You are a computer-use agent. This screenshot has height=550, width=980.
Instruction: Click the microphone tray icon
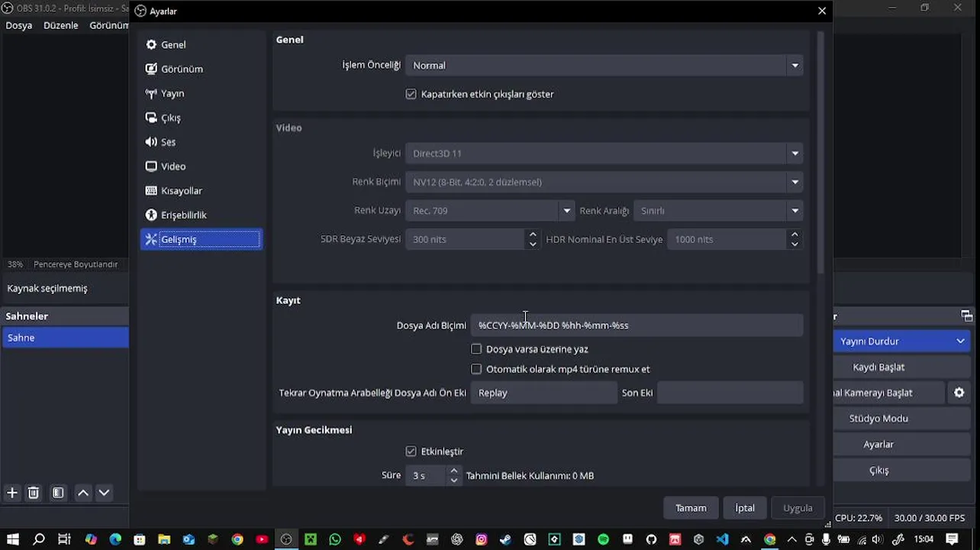pos(826,539)
